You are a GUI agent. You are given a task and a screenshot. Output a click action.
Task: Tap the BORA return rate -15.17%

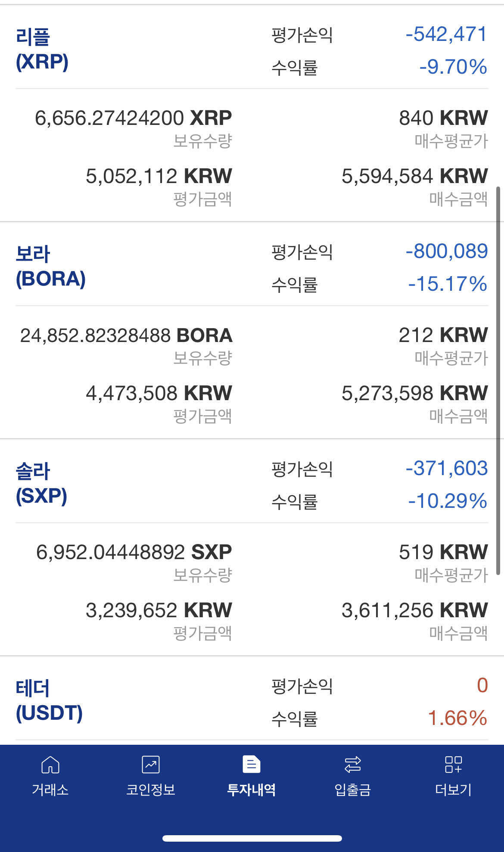point(448,284)
